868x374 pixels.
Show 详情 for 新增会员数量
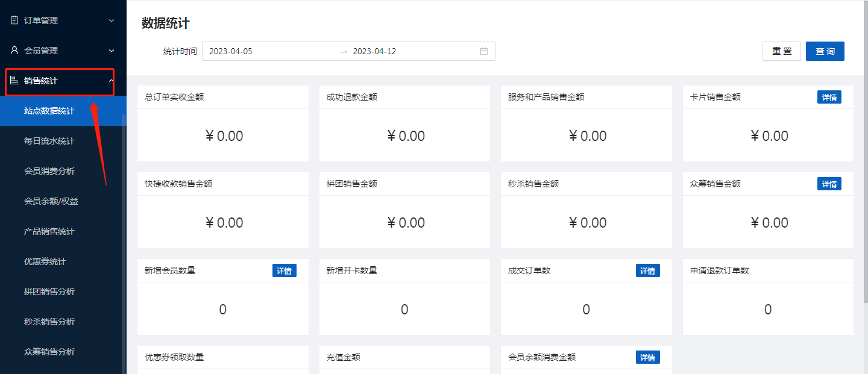(284, 270)
